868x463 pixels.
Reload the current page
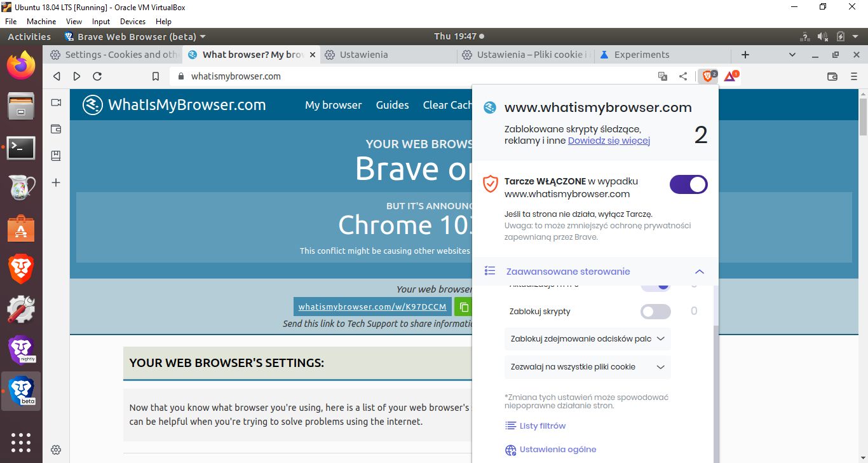[97, 76]
